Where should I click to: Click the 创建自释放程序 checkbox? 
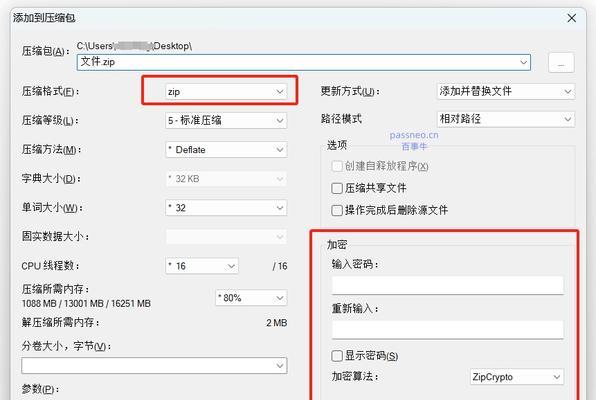tap(337, 166)
